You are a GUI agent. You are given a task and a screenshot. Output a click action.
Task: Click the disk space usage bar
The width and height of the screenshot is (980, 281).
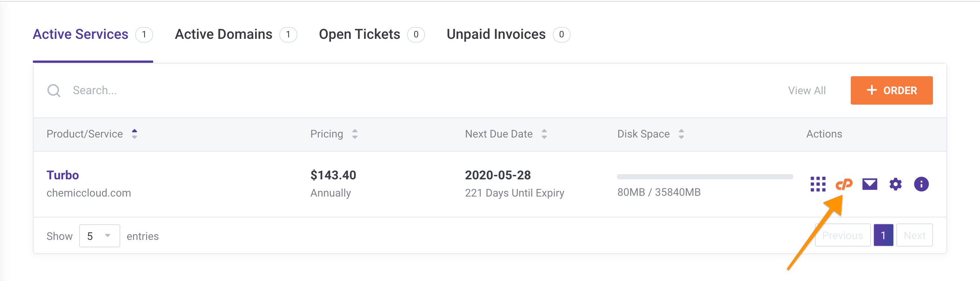click(705, 177)
